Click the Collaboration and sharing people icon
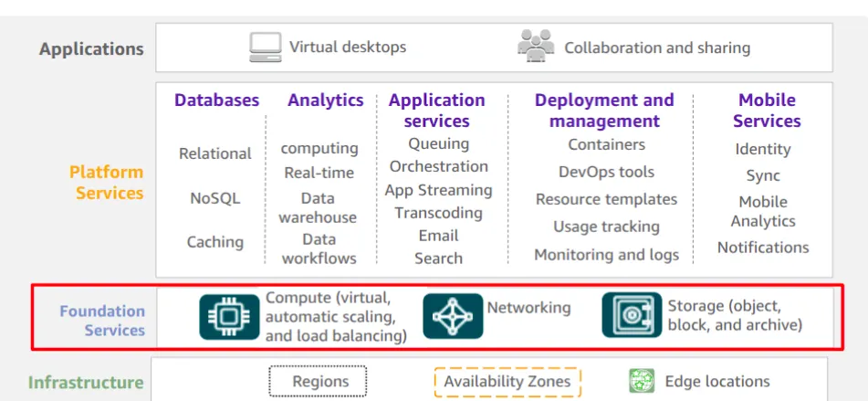Image resolution: width=868 pixels, height=401 pixels. [x=535, y=45]
